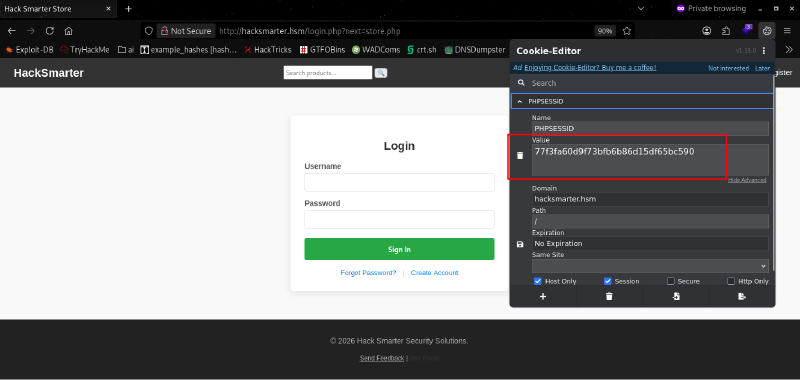
Task: Click the Hide Advanced link
Action: click(x=746, y=180)
